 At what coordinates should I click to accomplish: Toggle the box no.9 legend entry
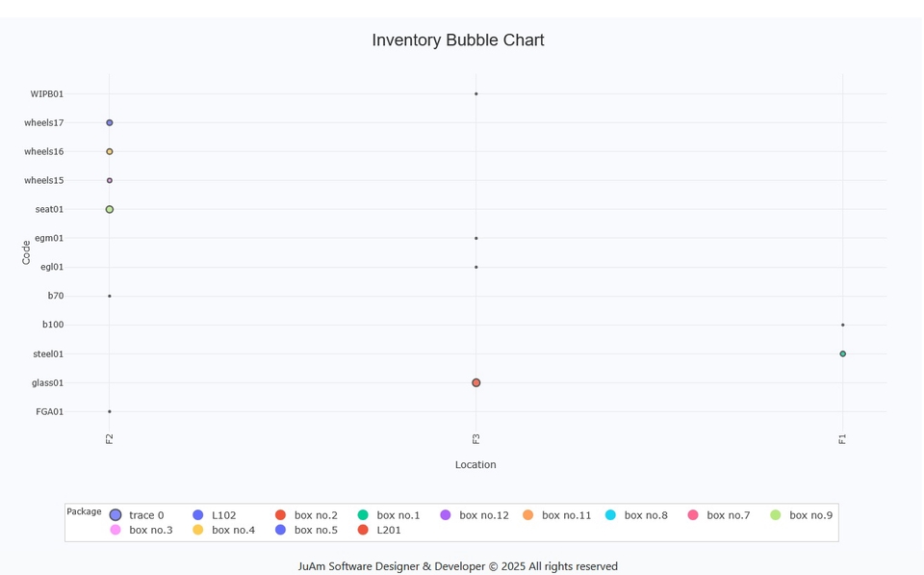[x=809, y=515]
